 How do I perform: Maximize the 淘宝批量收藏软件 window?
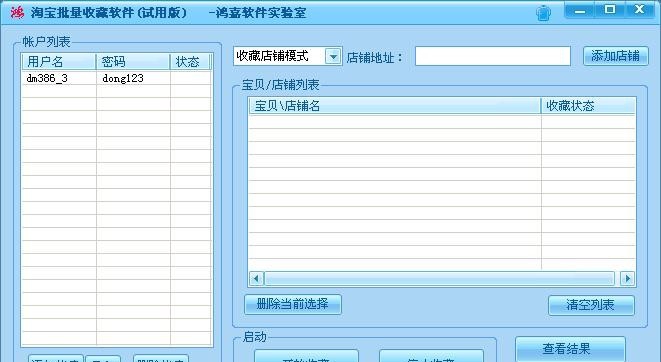[610, 10]
